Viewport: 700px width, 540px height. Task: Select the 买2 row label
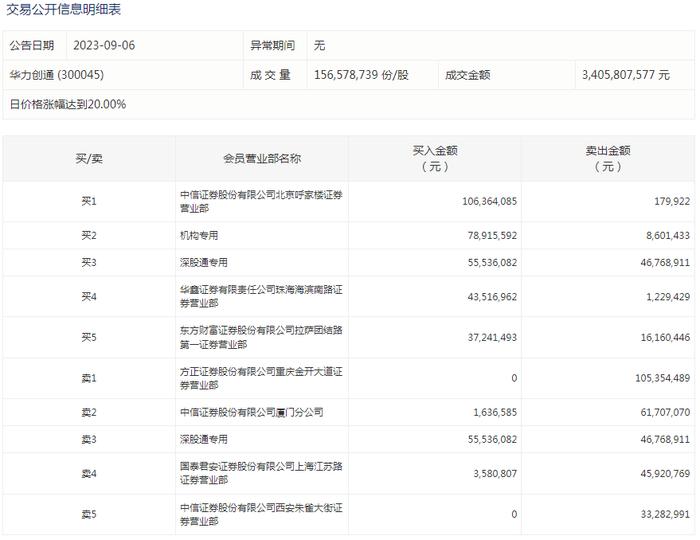click(89, 235)
